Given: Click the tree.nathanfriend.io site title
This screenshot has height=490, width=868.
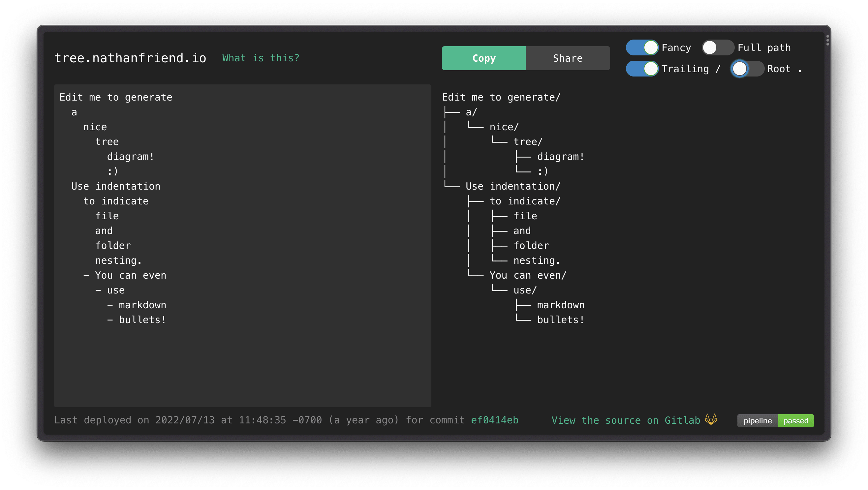Looking at the screenshot, I should (130, 58).
